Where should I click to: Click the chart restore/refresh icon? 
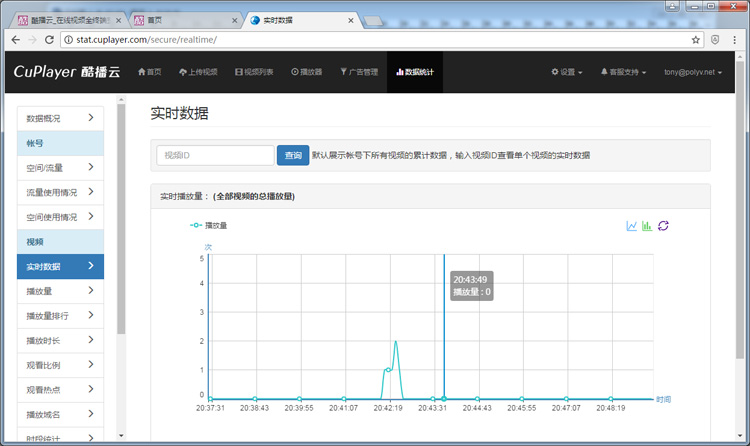tap(663, 226)
